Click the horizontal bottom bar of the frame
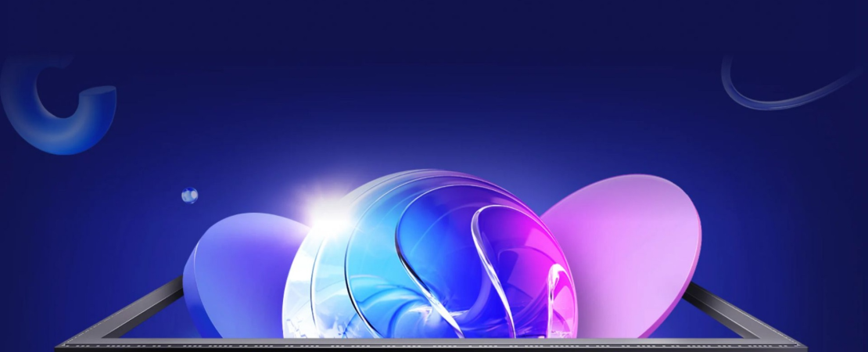 (x=430, y=346)
